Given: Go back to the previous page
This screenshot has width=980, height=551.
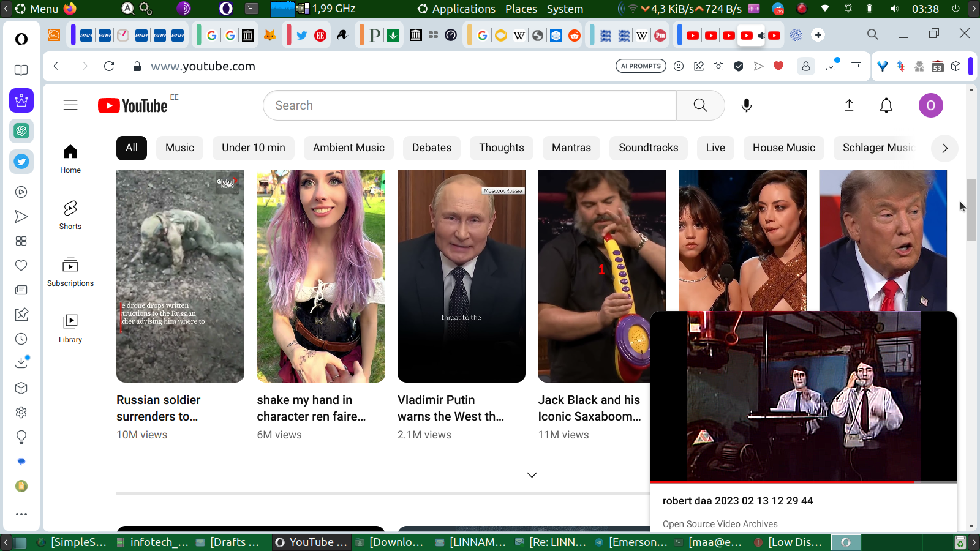Looking at the screenshot, I should (56, 66).
